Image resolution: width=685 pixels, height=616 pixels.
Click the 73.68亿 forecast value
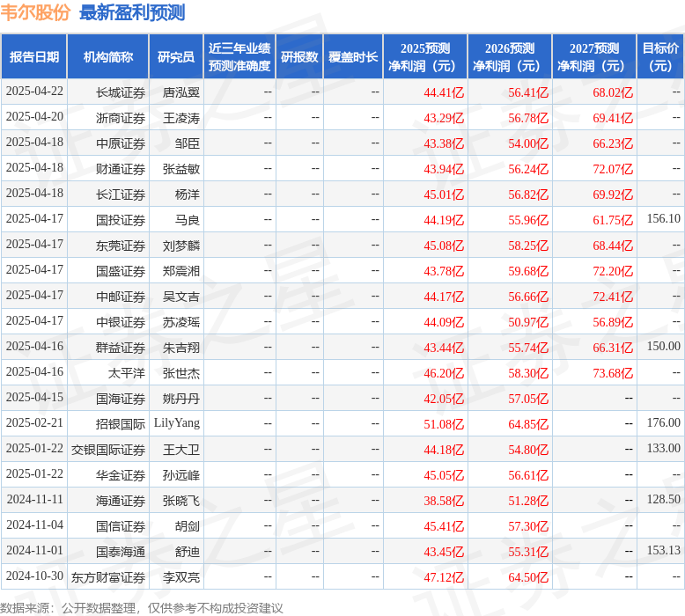click(613, 373)
